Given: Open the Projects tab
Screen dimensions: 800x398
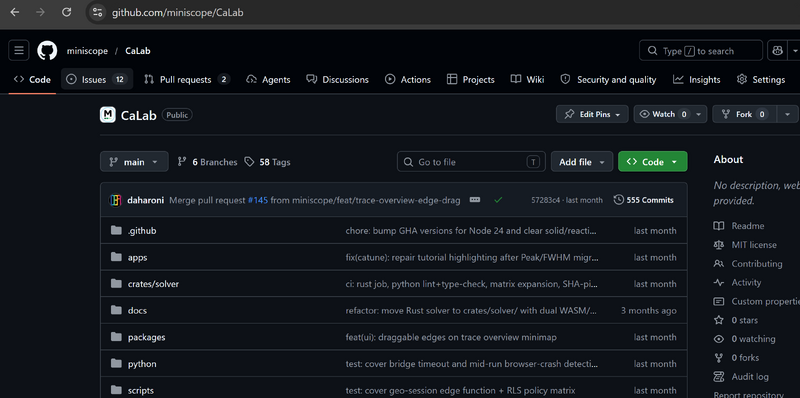Looking at the screenshot, I should [470, 80].
